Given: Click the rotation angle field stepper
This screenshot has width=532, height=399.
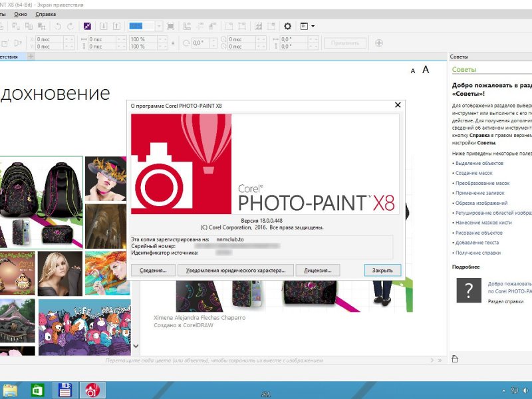Looking at the screenshot, I should coord(213,43).
